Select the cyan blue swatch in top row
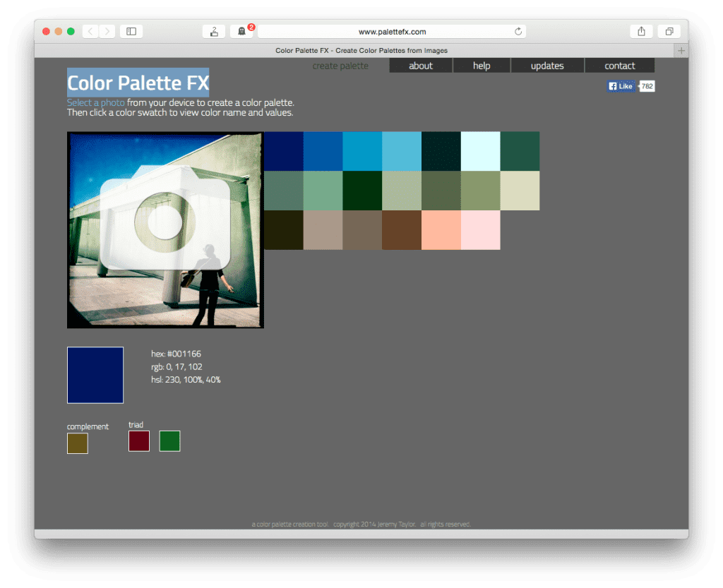The height and width of the screenshot is (588, 723). point(362,151)
